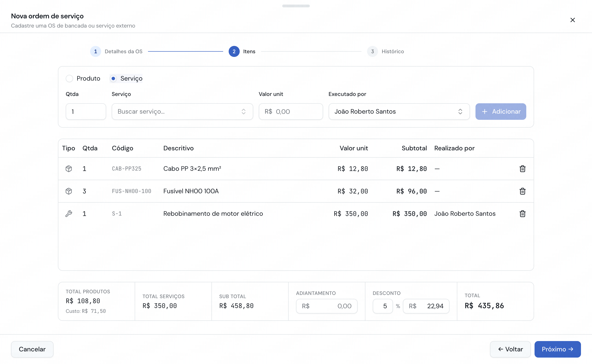The width and height of the screenshot is (592, 364).
Task: Click the Adiantamento value field
Action: coord(326,306)
